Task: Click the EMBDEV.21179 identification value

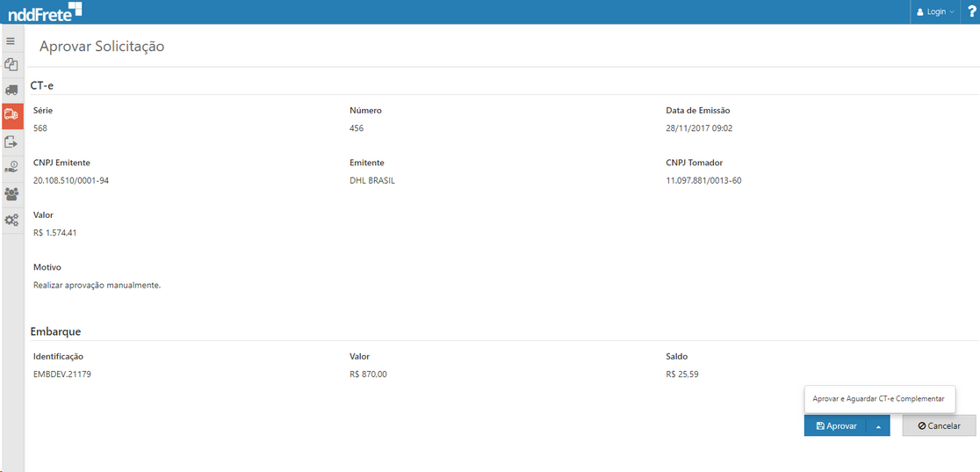Action: click(x=62, y=374)
